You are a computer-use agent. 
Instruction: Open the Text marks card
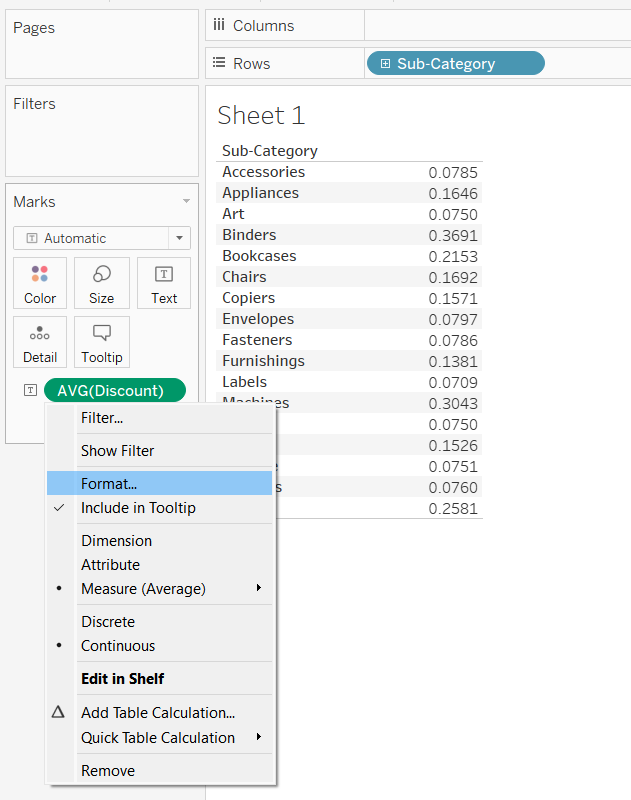tap(164, 283)
